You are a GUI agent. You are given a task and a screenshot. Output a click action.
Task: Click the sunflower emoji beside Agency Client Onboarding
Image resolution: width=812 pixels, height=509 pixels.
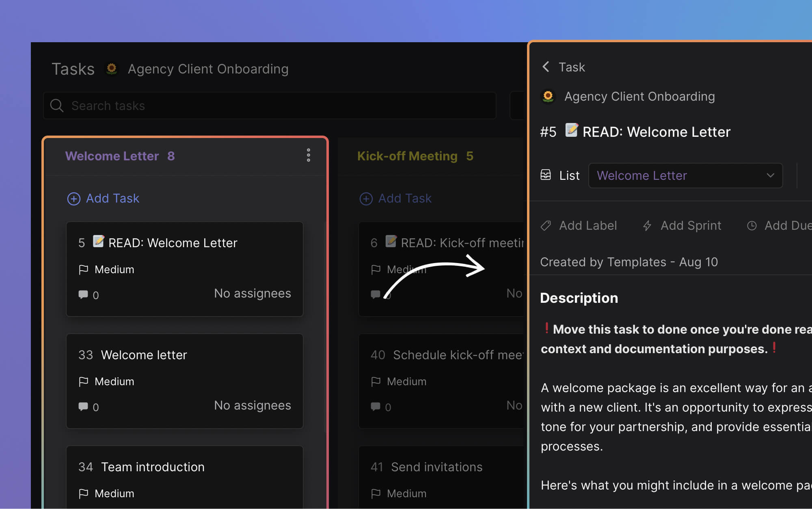[x=111, y=69]
